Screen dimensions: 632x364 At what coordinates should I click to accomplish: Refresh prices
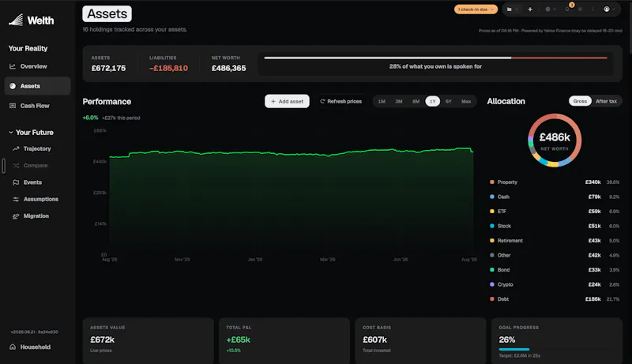[340, 102]
